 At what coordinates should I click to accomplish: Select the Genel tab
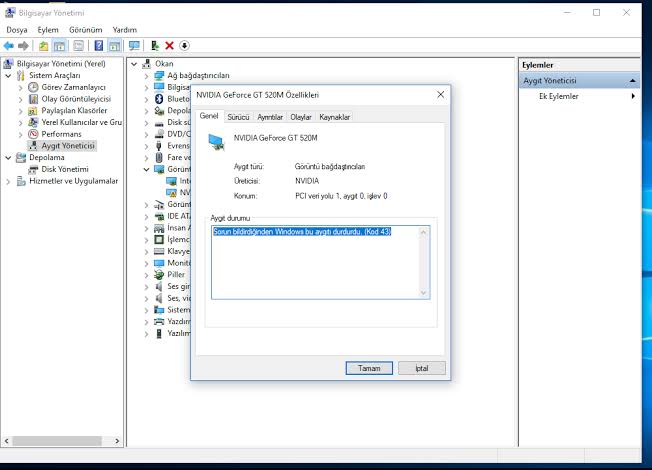tap(209, 116)
